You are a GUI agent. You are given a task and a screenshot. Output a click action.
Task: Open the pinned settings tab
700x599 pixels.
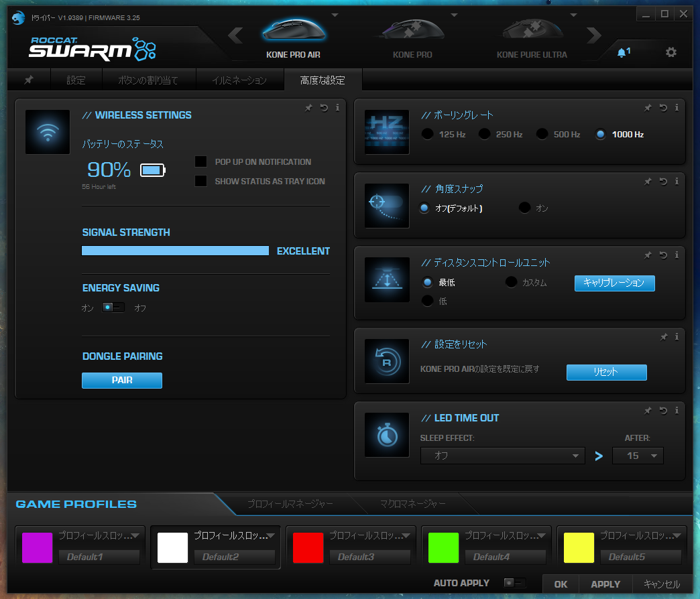(x=29, y=80)
